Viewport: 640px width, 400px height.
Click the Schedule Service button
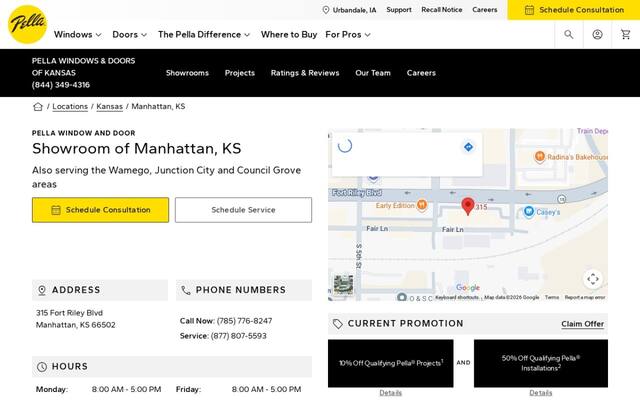pos(243,210)
